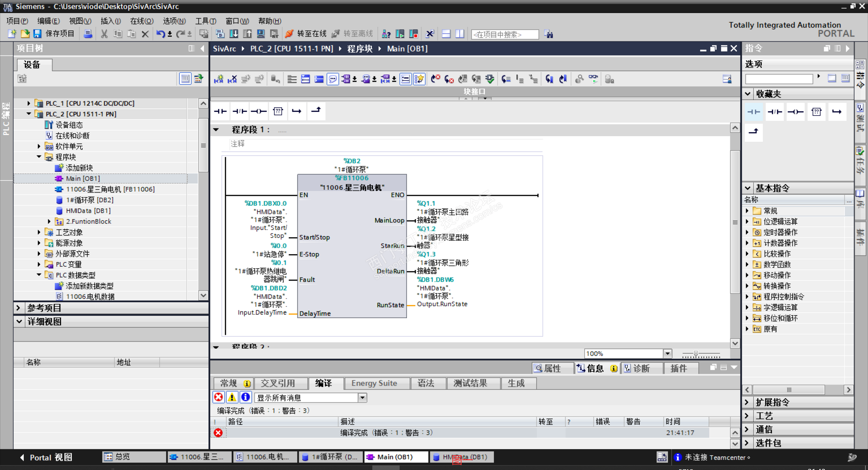Switch to Portal view
This screenshot has width=868, height=470.
46,457
